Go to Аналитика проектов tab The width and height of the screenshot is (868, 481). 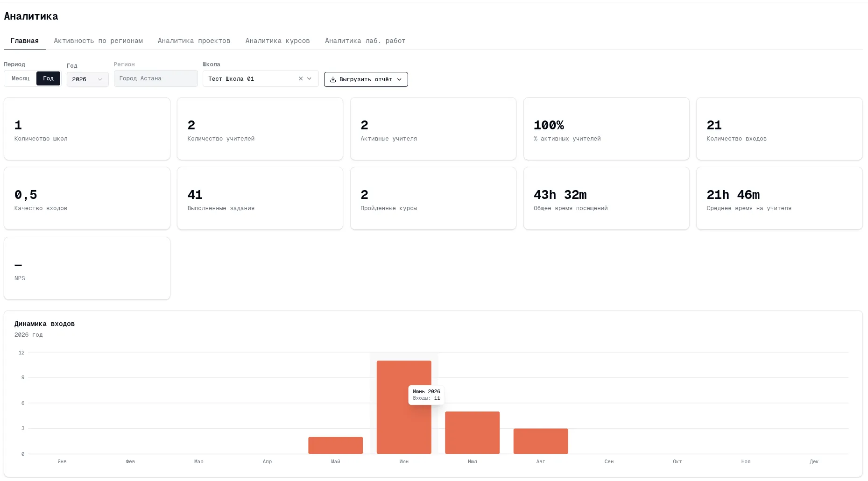pos(194,41)
